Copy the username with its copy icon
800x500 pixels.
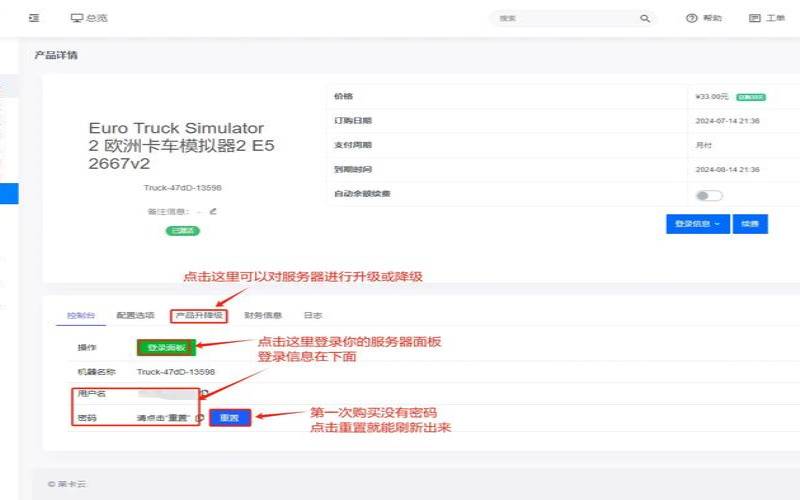pos(204,393)
